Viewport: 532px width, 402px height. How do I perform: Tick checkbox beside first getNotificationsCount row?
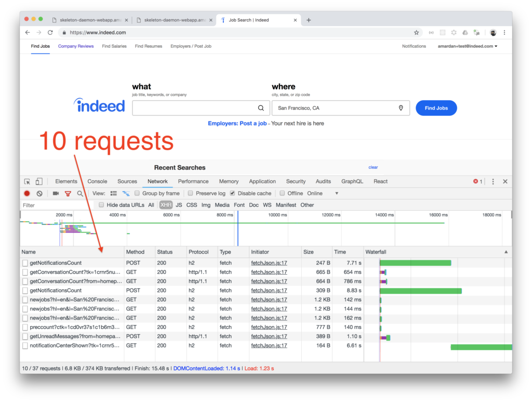pos(25,263)
